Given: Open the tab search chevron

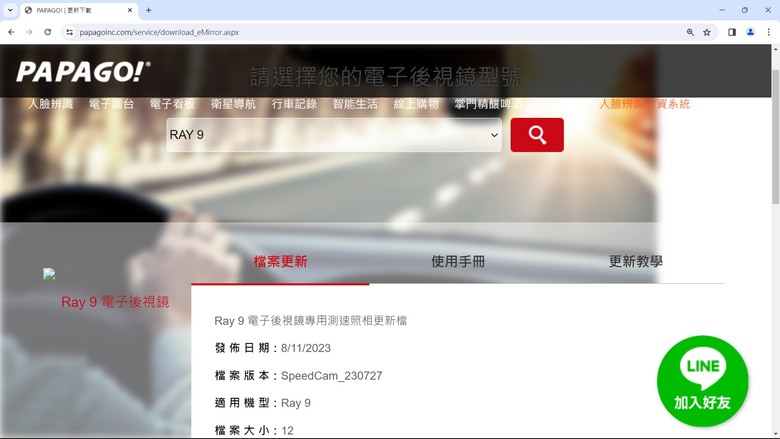Looking at the screenshot, I should click(10, 10).
